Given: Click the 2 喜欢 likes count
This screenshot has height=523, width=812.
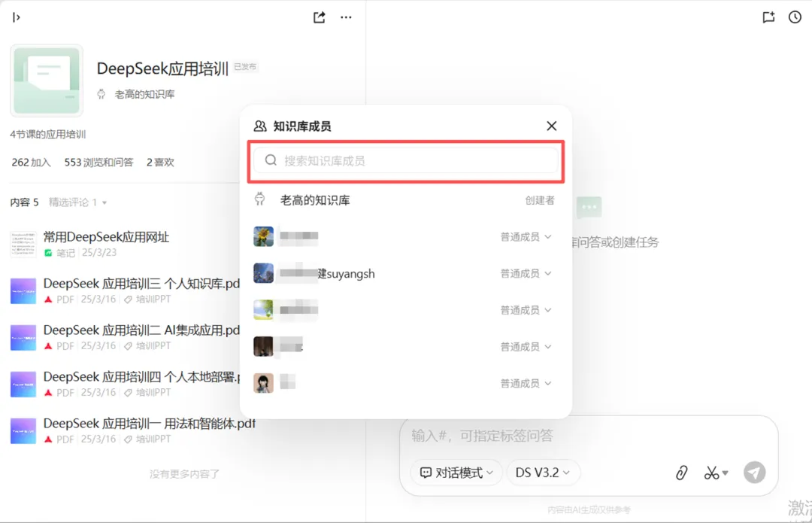Looking at the screenshot, I should pos(160,163).
